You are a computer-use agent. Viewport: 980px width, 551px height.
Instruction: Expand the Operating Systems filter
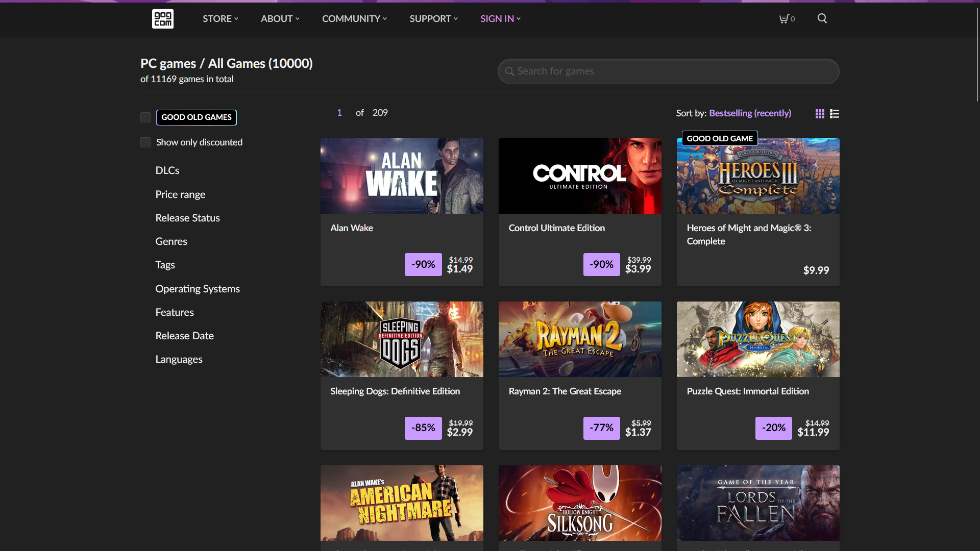click(x=198, y=289)
